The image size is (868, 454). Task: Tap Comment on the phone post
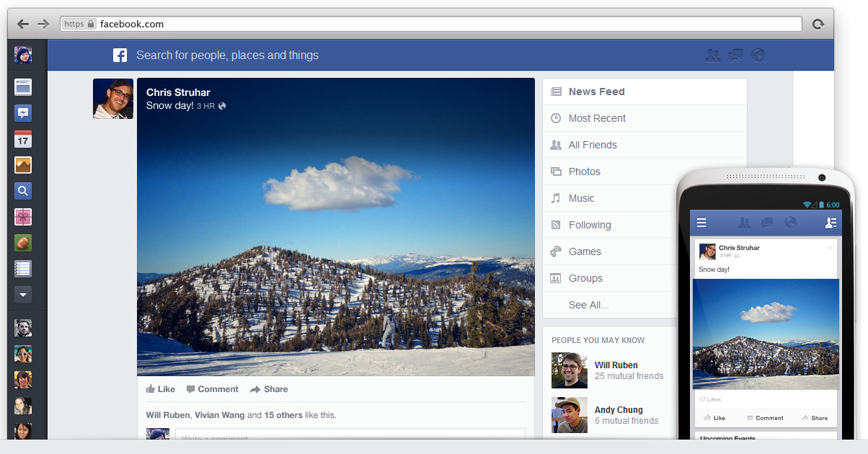coord(765,418)
